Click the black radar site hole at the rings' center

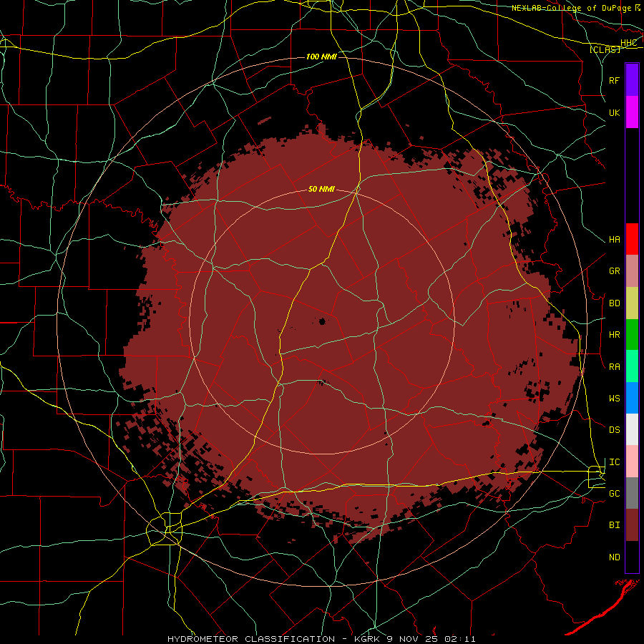[323, 321]
